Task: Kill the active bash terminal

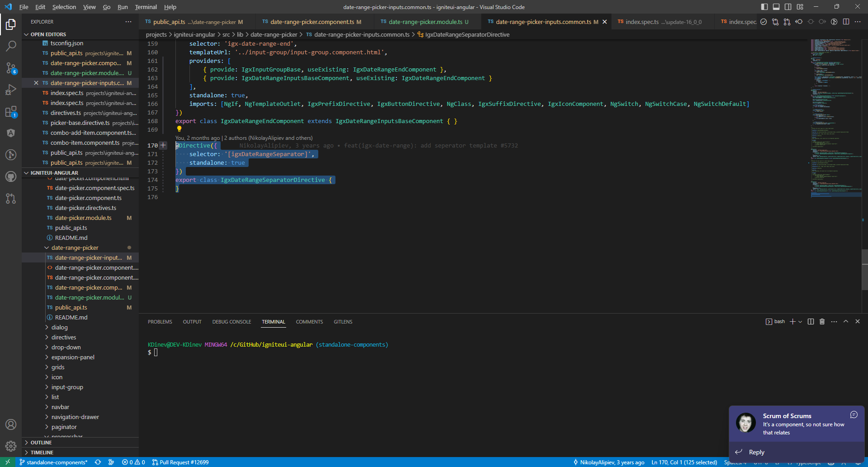Action: (822, 321)
